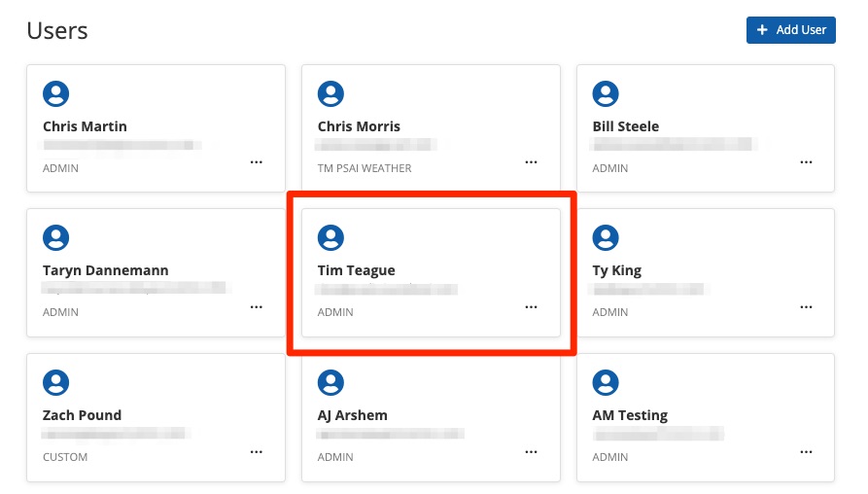The image size is (868, 494).
Task: Open the three-dot menu on Chris Morris's card
Action: tap(531, 162)
